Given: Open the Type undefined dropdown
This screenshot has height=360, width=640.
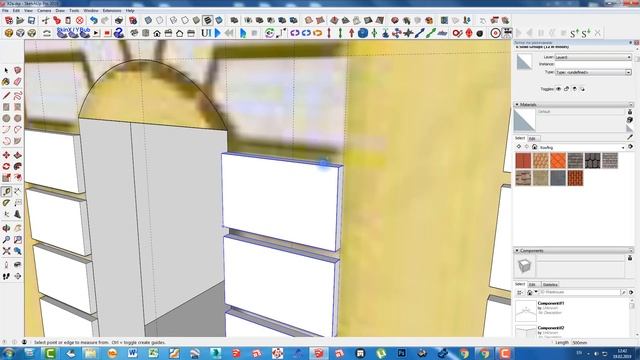Looking at the screenshot, I should (x=593, y=72).
